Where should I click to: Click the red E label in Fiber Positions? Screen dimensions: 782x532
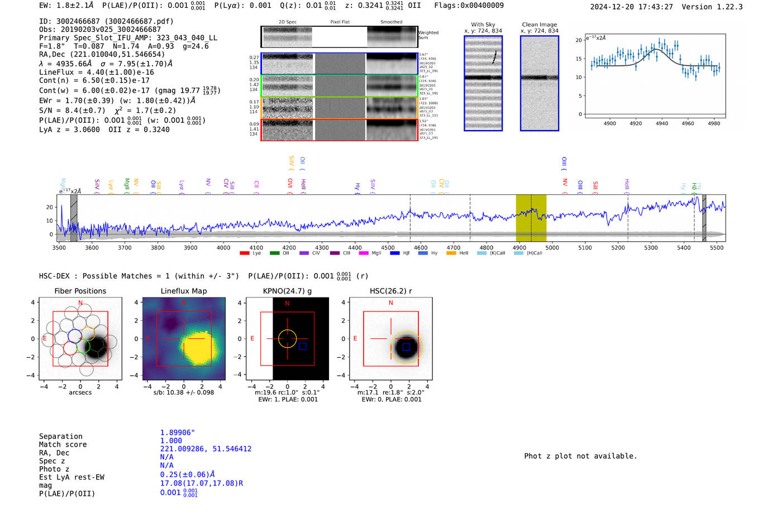pos(45,338)
